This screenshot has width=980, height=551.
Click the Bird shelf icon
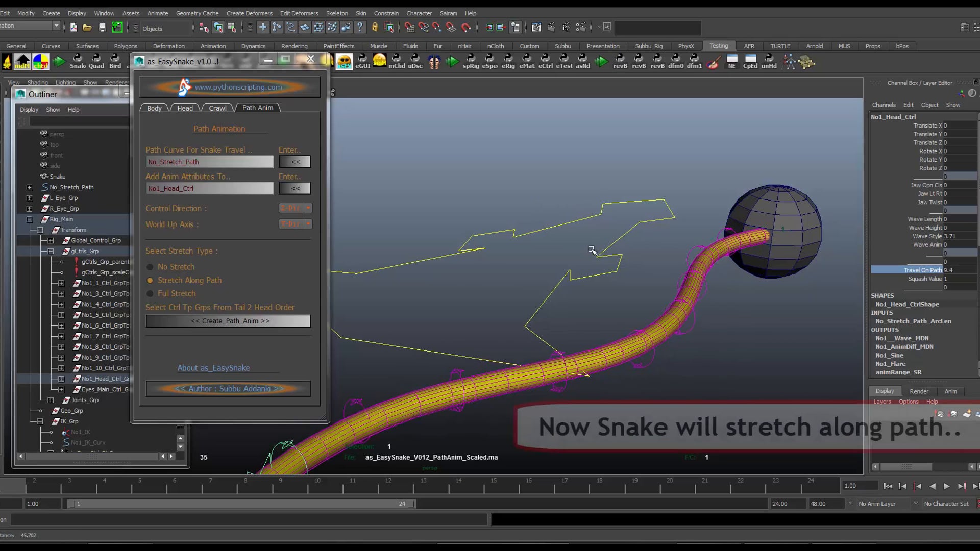coord(115,62)
